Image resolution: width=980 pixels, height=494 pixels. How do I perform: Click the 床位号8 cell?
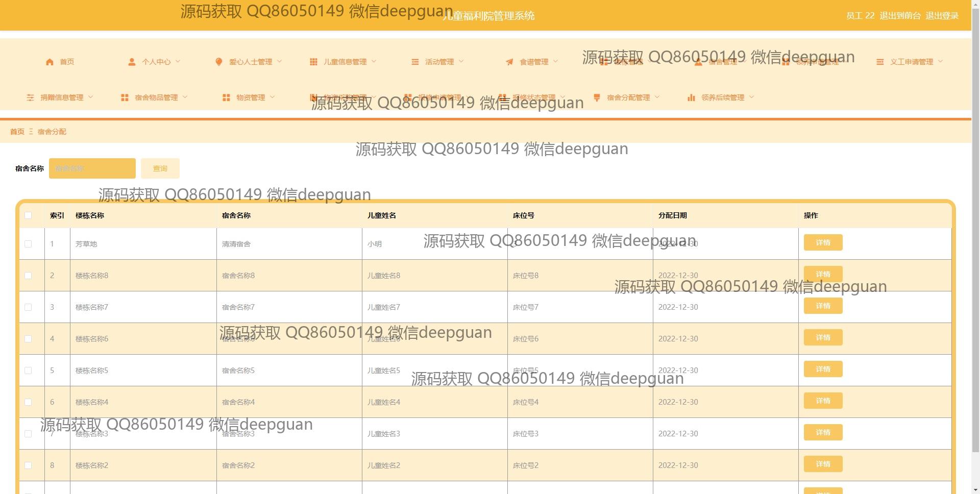pos(526,276)
